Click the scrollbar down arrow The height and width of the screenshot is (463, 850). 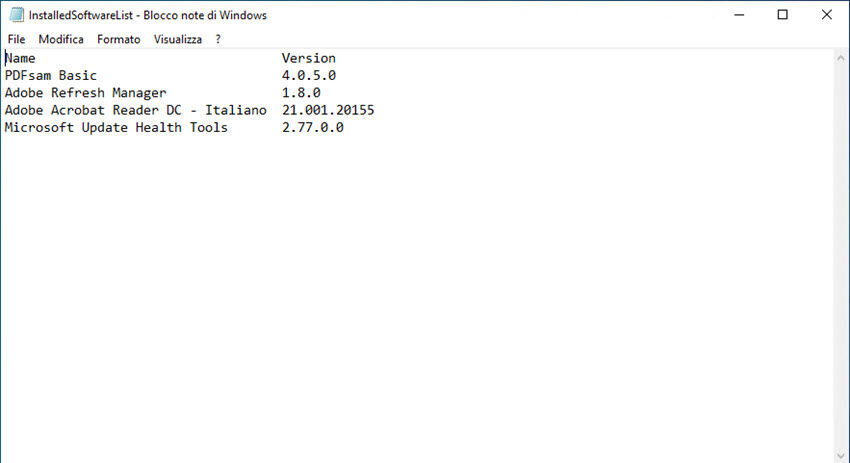[841, 456]
